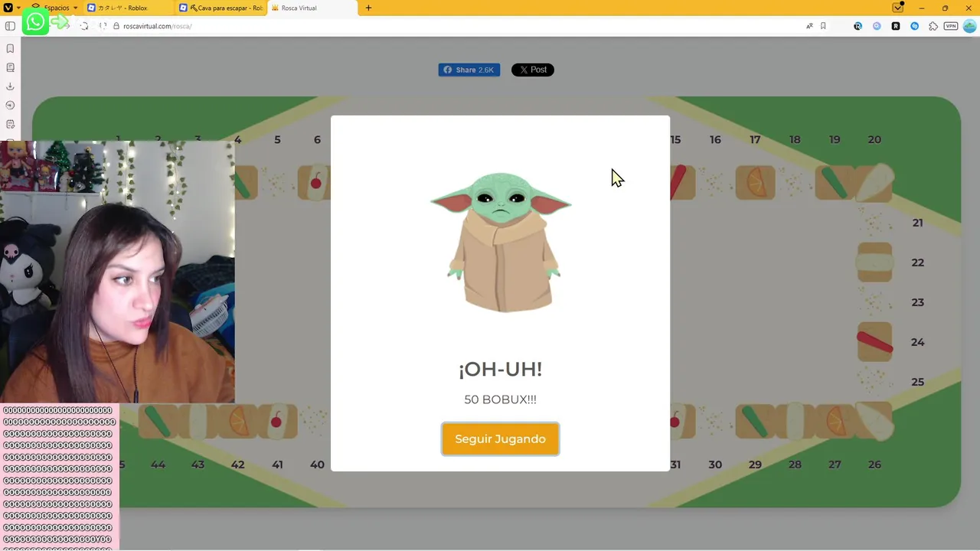
Task: Pick the cherry slice under number 6
Action: tap(315, 183)
